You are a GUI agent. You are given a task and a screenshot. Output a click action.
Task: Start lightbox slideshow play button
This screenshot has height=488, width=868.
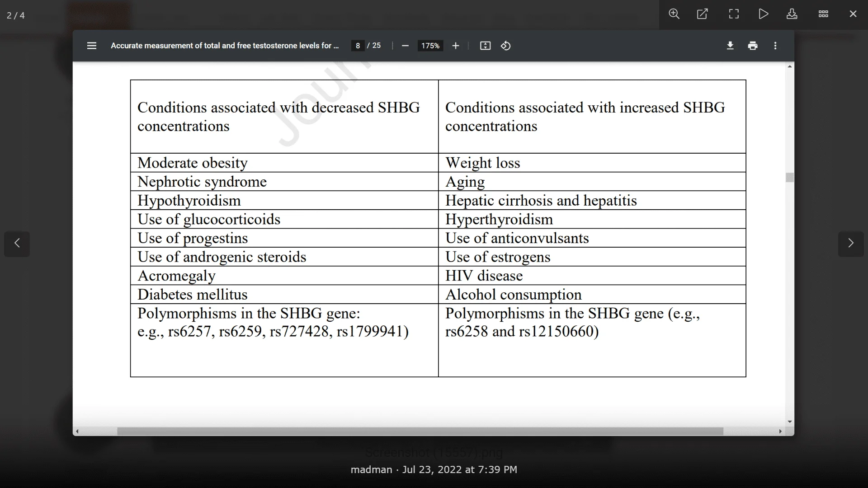click(763, 14)
